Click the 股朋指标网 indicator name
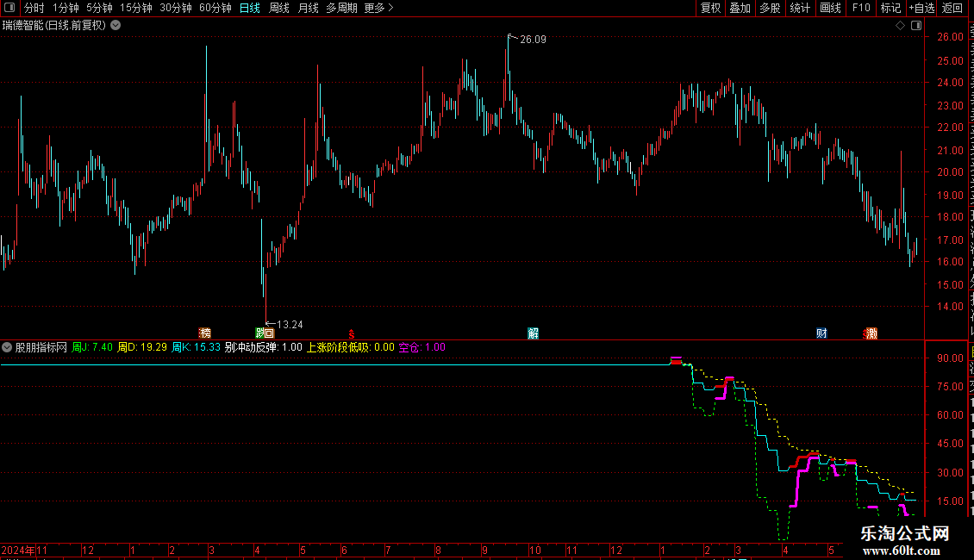Image resolution: width=974 pixels, height=560 pixels. [41, 348]
